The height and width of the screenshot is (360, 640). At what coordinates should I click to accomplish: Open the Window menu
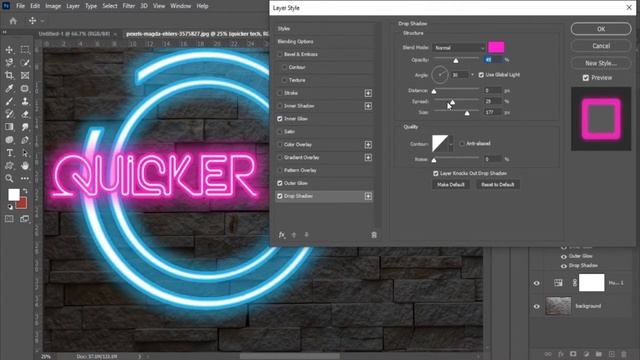(x=181, y=6)
